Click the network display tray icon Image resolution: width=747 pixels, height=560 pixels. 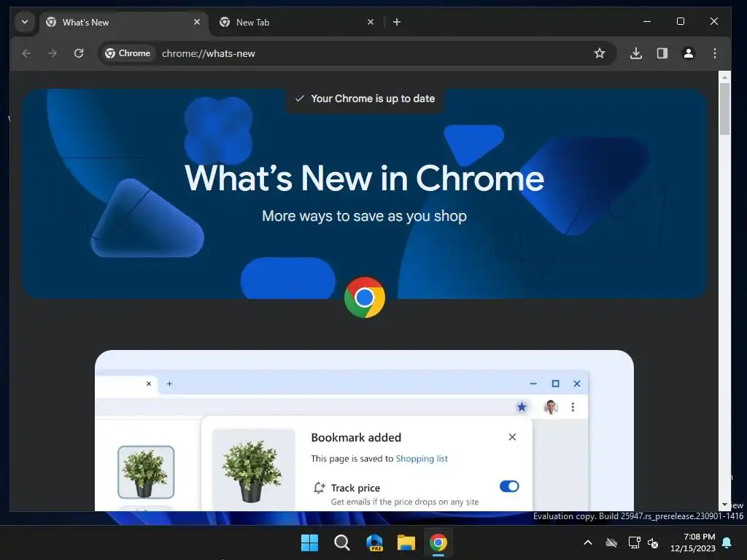pyautogui.click(x=634, y=542)
